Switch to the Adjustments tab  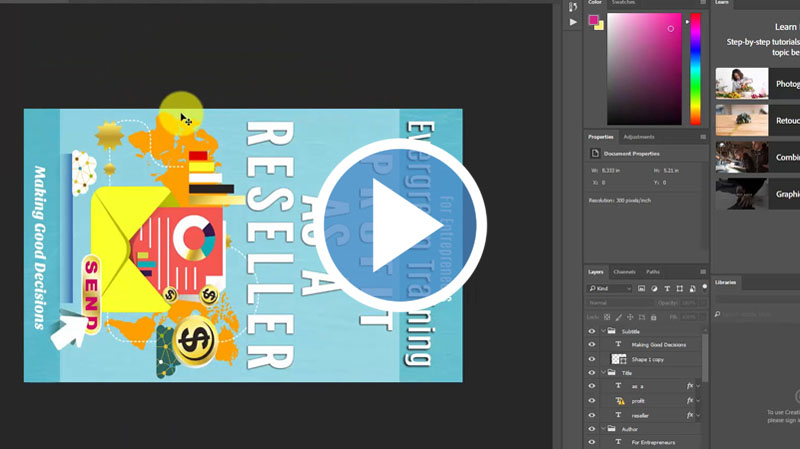coord(638,136)
